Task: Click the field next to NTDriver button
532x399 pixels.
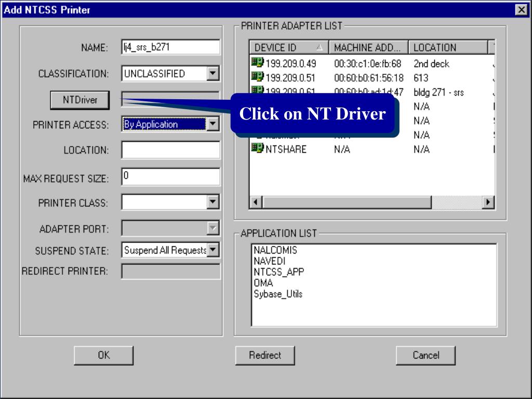Action: [x=170, y=99]
